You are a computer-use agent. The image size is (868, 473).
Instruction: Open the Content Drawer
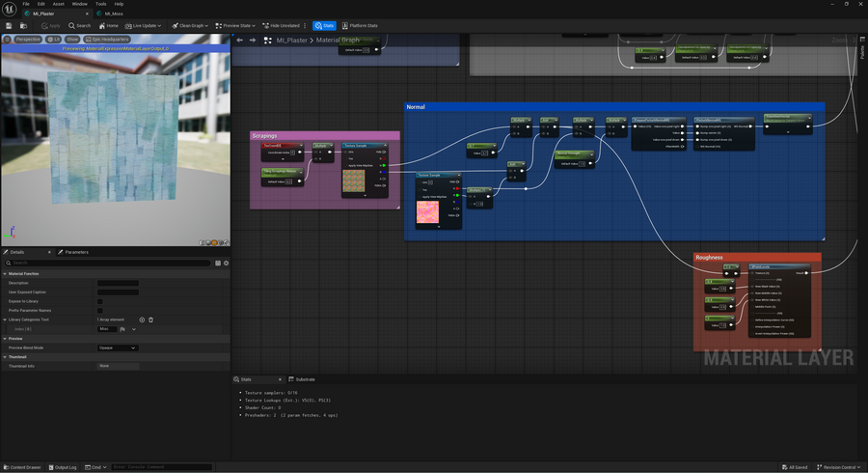(22, 467)
